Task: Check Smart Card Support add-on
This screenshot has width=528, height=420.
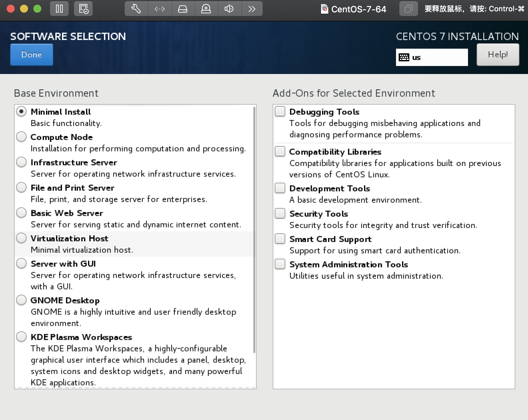Action: (280, 239)
